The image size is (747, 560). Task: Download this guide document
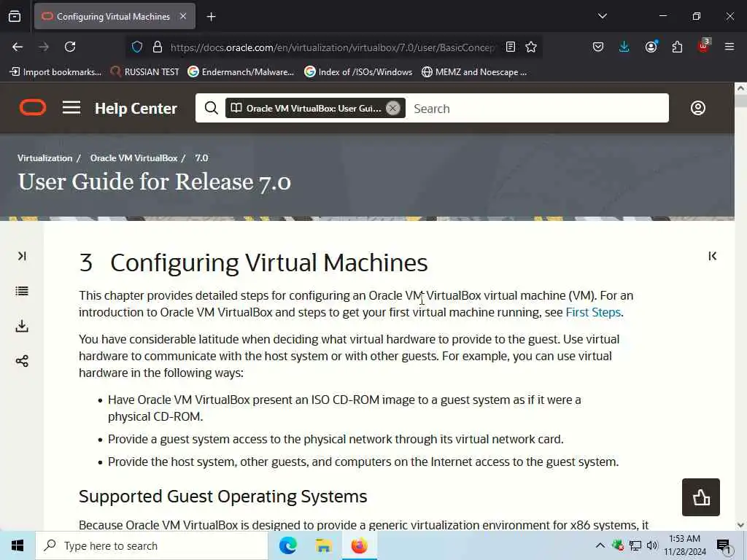pyautogui.click(x=22, y=326)
